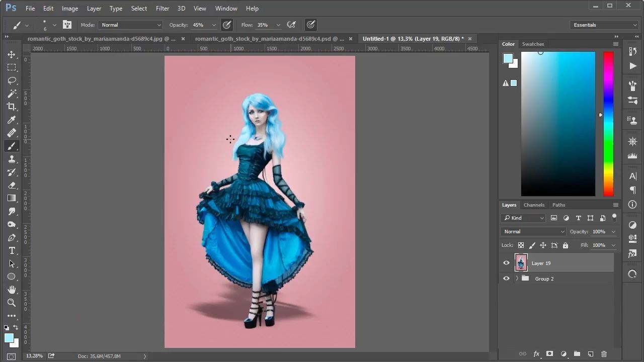Open the Essentials workspace dropdown
The width and height of the screenshot is (644, 362).
[604, 25]
